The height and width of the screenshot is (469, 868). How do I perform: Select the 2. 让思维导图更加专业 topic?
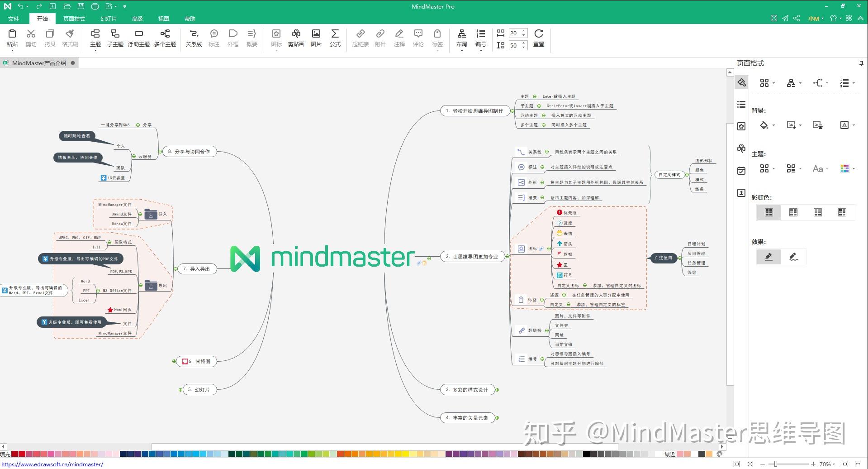pyautogui.click(x=472, y=257)
